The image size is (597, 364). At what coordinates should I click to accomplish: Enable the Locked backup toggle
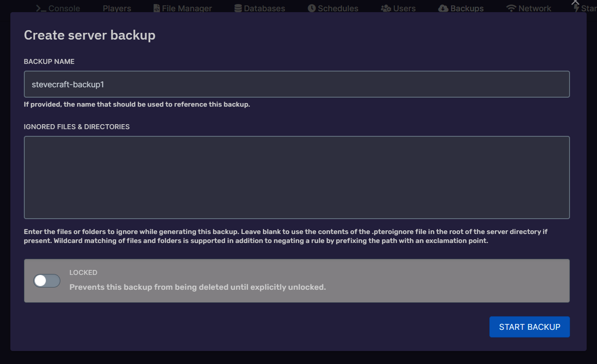coord(46,280)
